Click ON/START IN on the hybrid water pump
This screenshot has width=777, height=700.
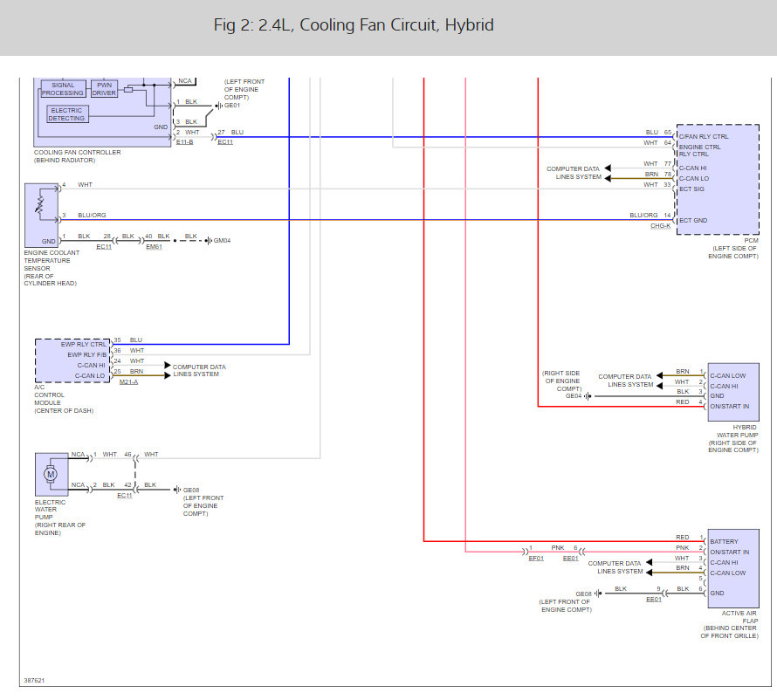coord(730,406)
